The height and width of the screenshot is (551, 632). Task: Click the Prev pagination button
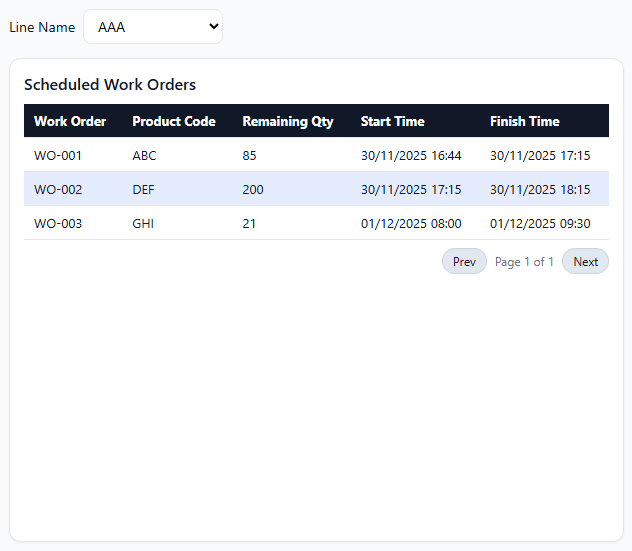(464, 262)
